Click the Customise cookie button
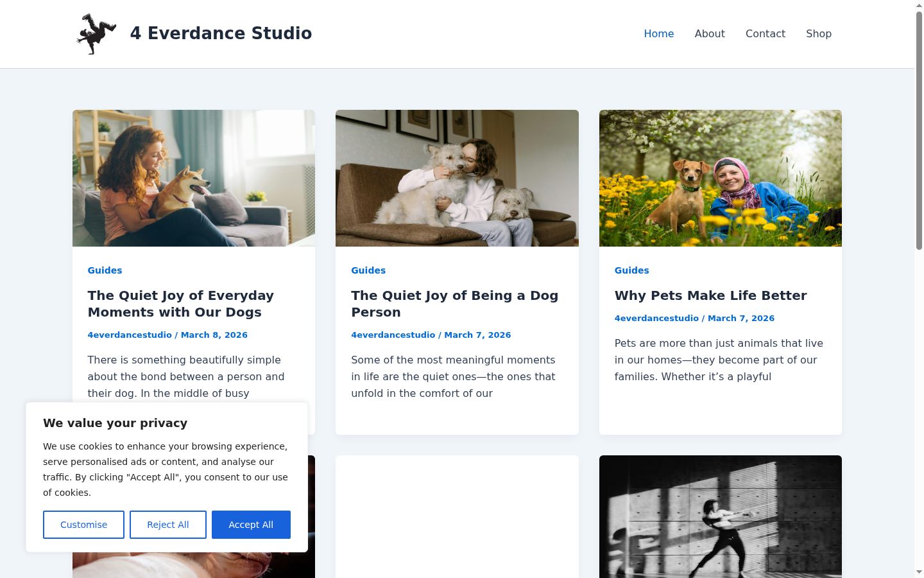924x578 pixels. pos(83,525)
